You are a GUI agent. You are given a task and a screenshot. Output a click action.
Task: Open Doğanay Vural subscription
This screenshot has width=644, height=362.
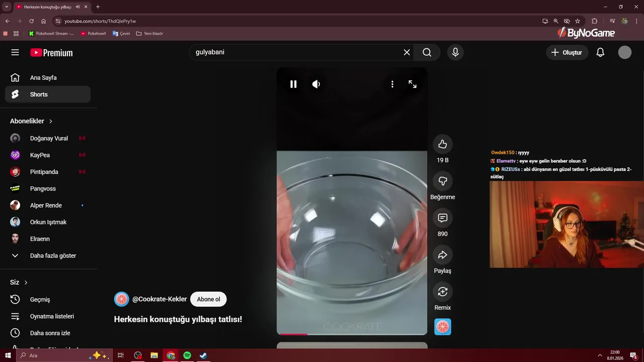(x=48, y=138)
